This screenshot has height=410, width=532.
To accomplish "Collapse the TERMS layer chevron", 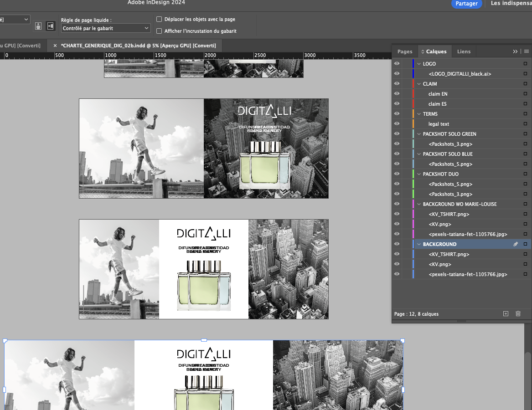I will pos(418,114).
